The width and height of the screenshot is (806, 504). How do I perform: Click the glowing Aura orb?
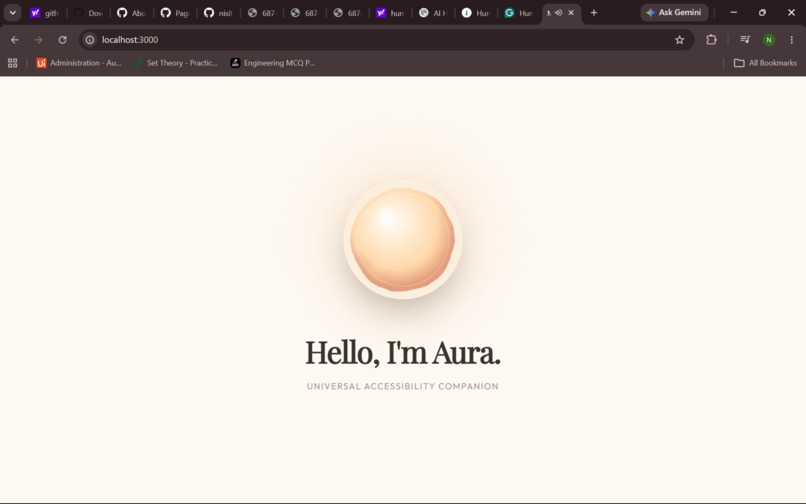click(x=402, y=240)
